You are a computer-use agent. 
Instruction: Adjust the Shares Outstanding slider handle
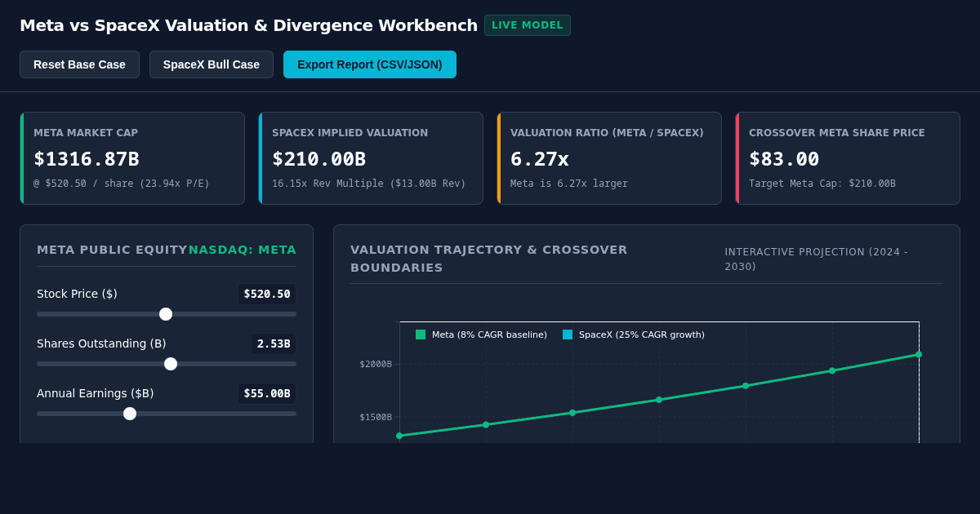click(171, 364)
